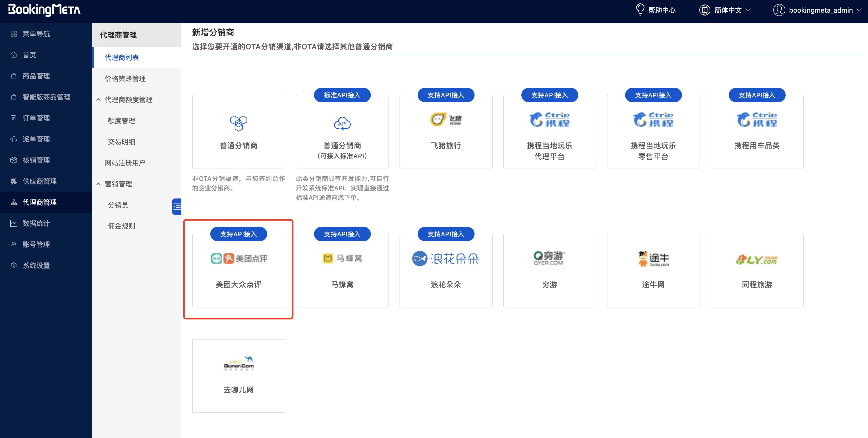Open 订单管理 in the left menu
This screenshot has height=438, width=868.
tap(36, 118)
